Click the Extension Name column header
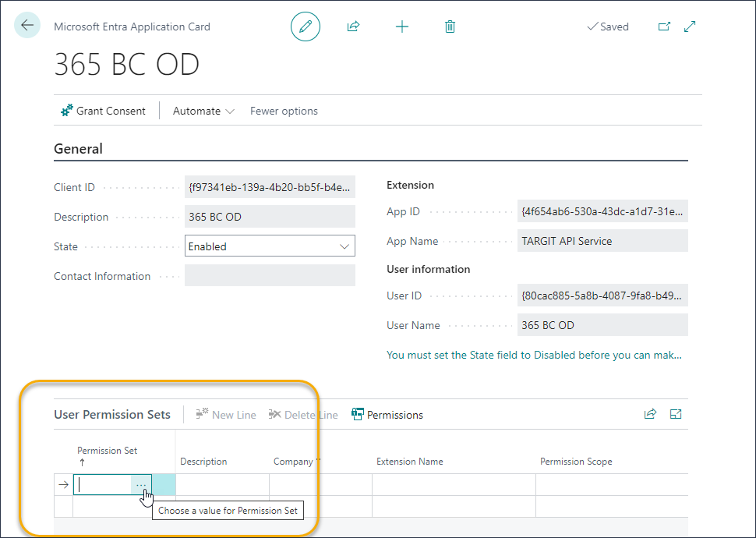 (410, 462)
